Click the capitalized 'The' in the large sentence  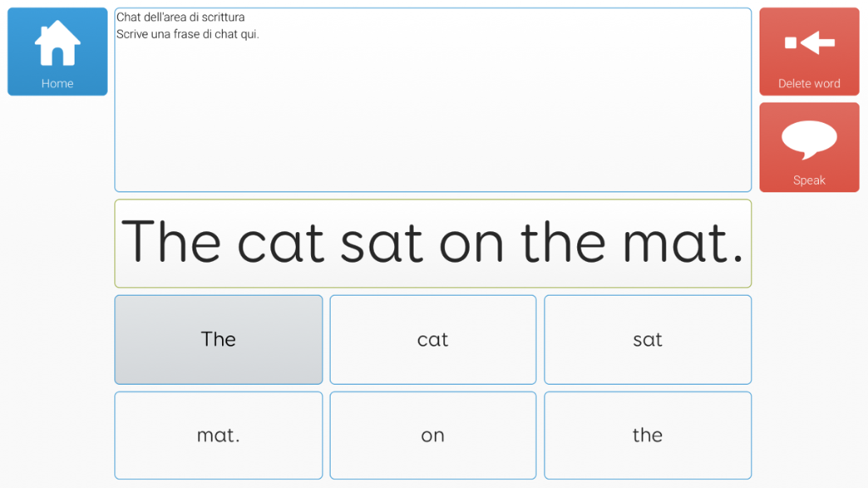click(x=171, y=241)
